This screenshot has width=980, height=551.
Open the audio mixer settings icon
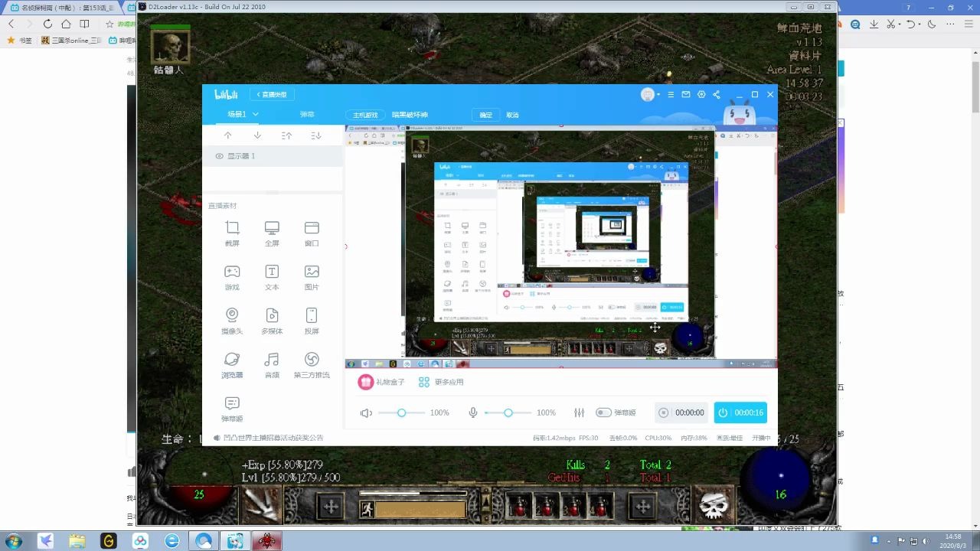click(579, 412)
